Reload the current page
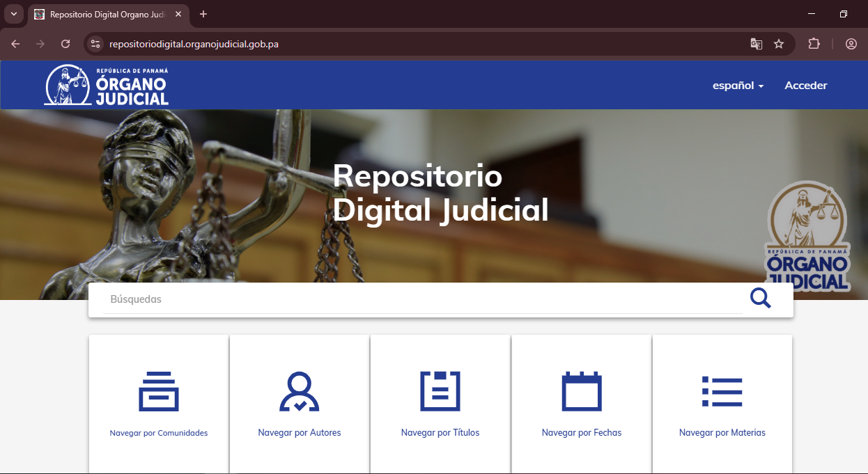The width and height of the screenshot is (868, 474). click(x=65, y=44)
